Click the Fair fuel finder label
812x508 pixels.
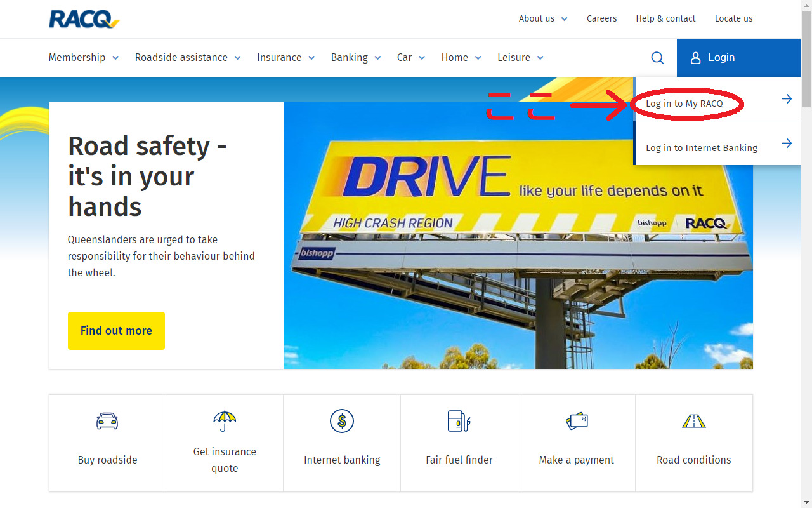tap(459, 460)
